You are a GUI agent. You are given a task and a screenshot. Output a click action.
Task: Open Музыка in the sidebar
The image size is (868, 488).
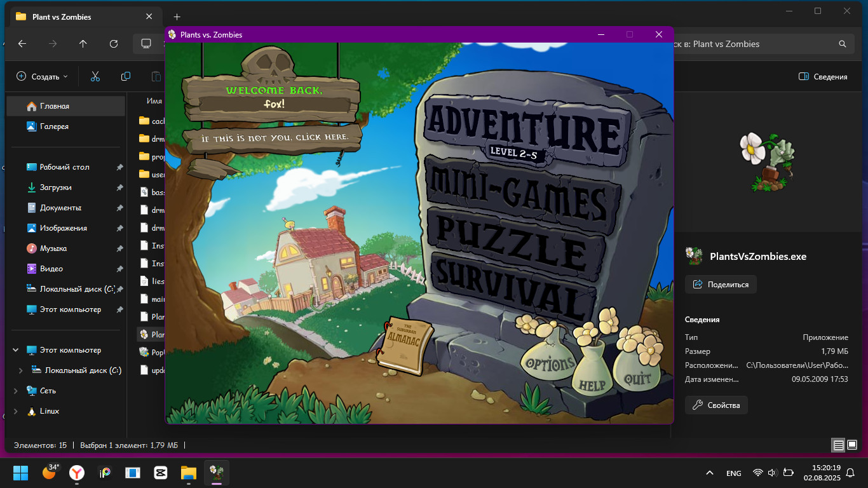point(66,248)
